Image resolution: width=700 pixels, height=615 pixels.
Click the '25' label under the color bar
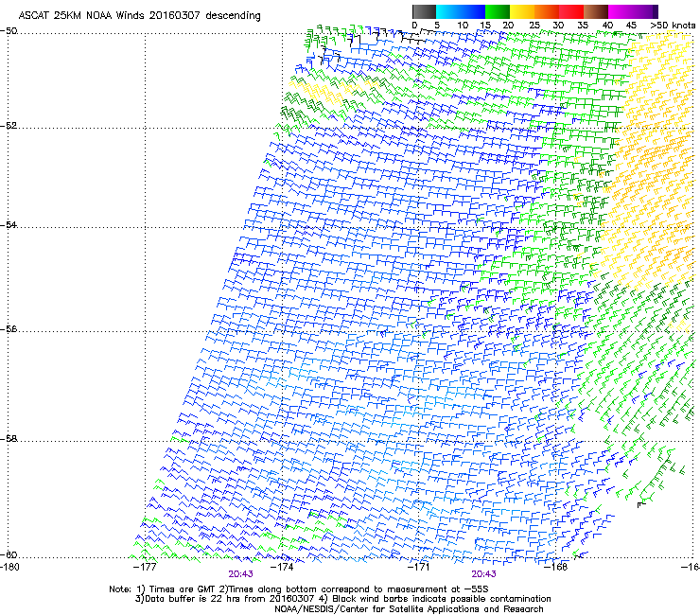tap(534, 26)
